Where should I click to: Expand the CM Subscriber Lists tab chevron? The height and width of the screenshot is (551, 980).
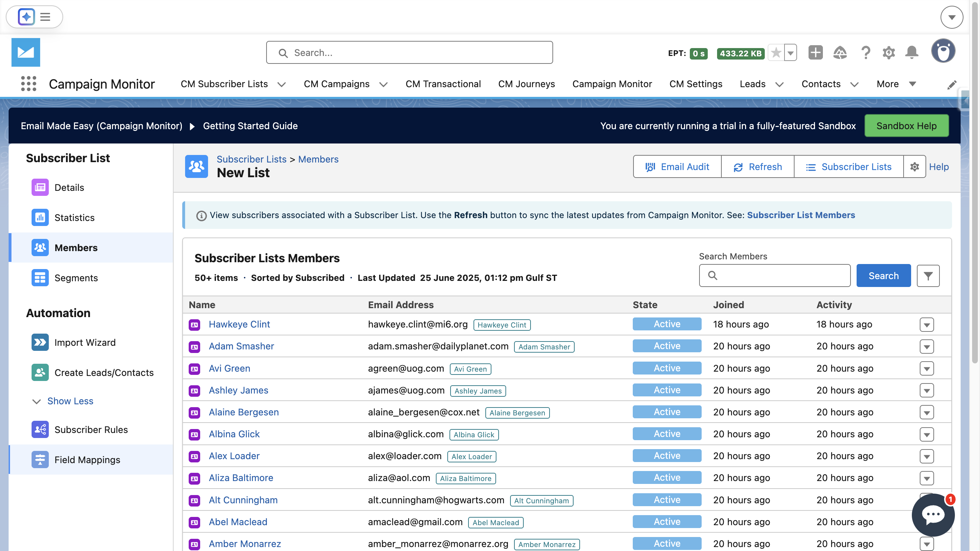[x=282, y=84]
